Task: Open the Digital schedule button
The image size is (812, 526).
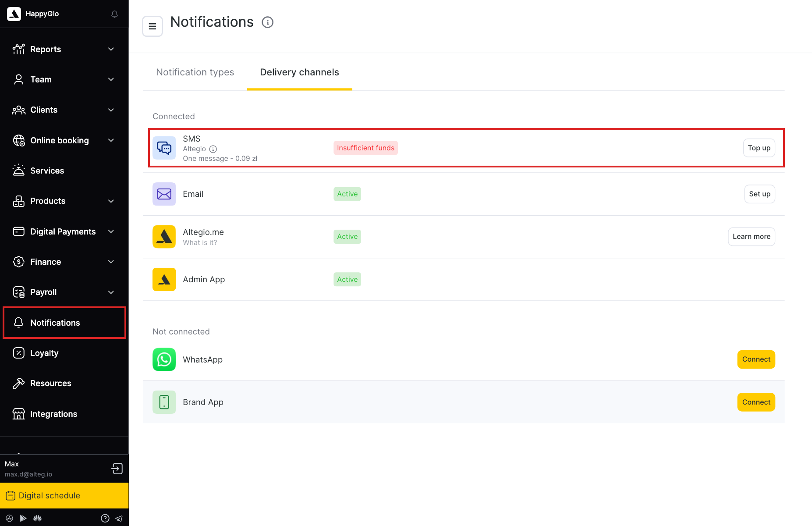Action: click(x=64, y=496)
